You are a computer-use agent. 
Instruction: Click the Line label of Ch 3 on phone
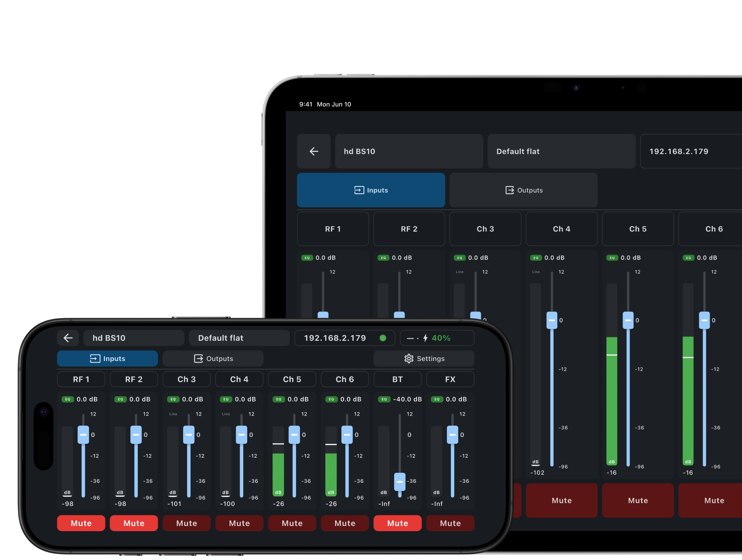173,414
